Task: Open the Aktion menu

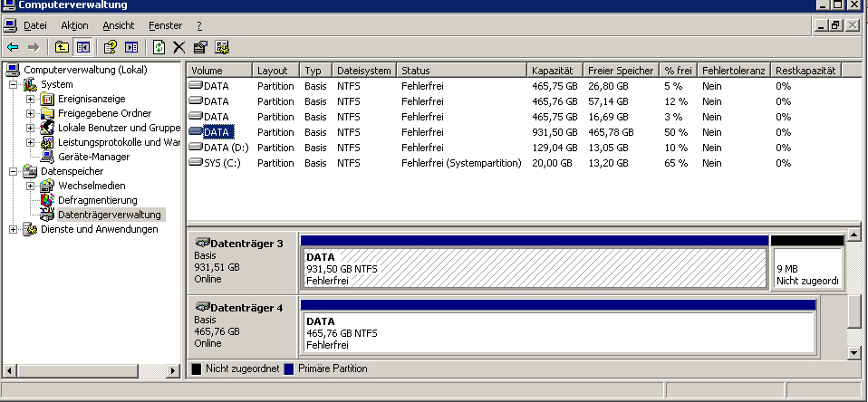Action: pos(74,25)
